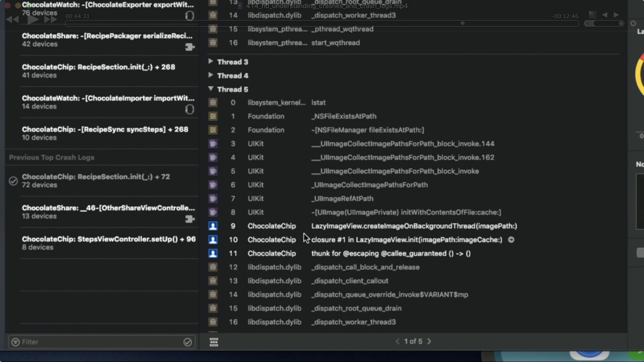The width and height of the screenshot is (644, 362).
Task: Toggle resolved checkmark on RecipeSection.init + 72
Action: click(x=13, y=181)
